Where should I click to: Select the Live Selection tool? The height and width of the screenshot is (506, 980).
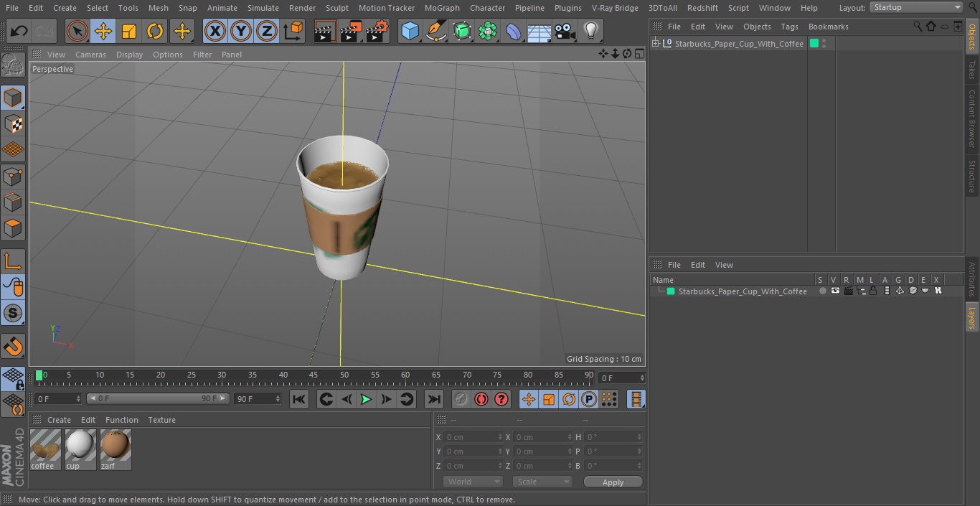(x=77, y=31)
